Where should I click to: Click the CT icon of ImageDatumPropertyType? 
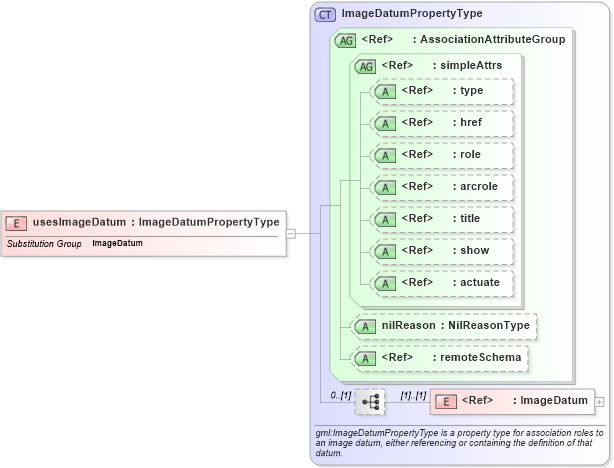325,15
